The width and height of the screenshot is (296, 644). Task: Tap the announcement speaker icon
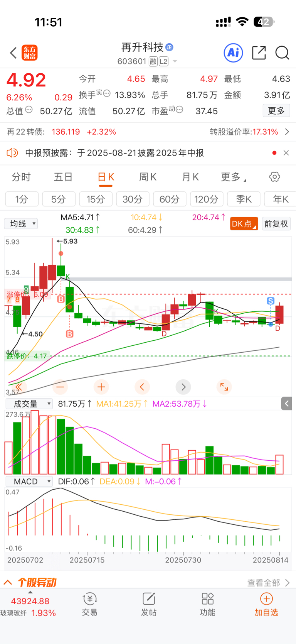tap(12, 153)
